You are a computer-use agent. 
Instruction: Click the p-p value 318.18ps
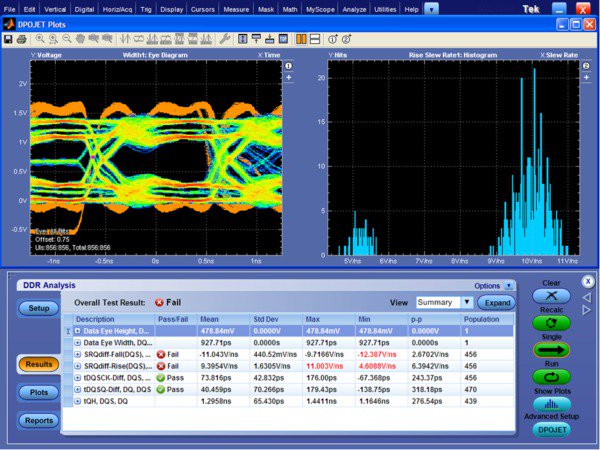pyautogui.click(x=427, y=390)
